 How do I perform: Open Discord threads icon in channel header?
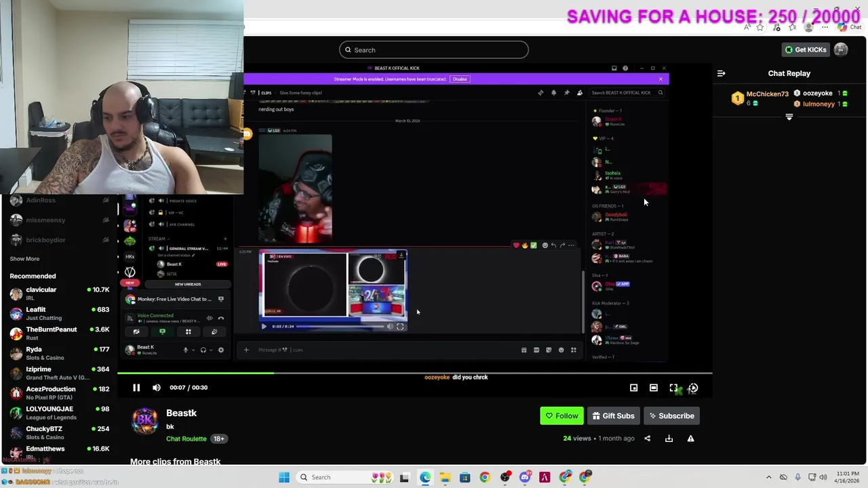pos(540,93)
